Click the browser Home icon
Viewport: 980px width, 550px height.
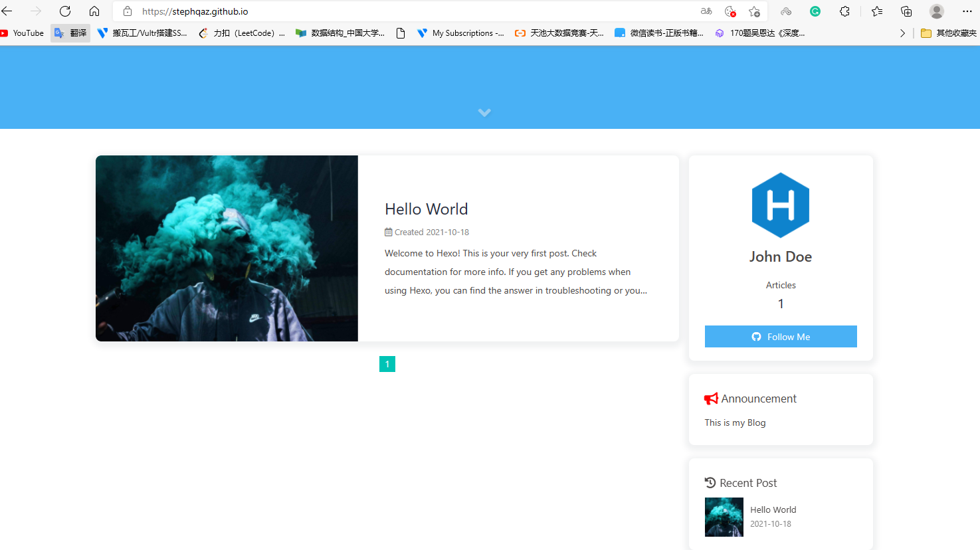coord(94,11)
